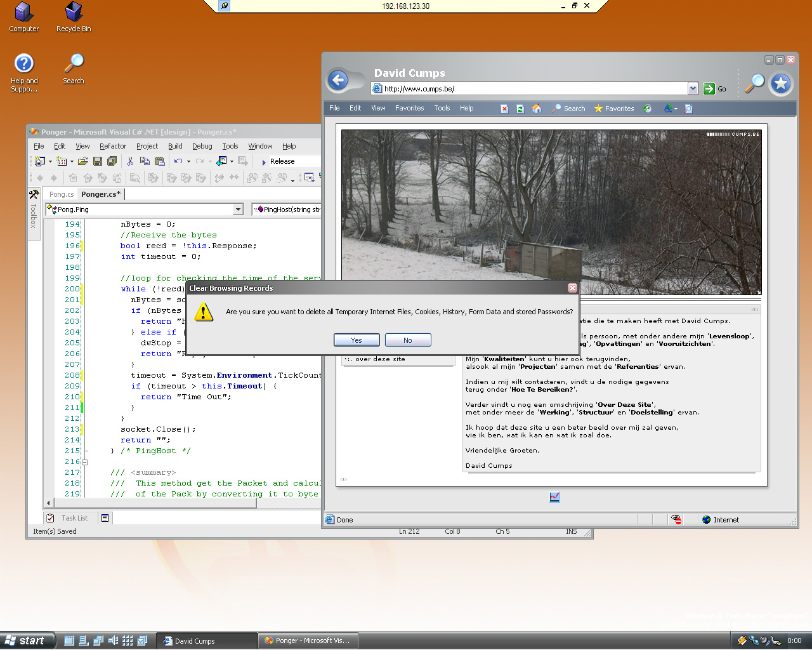
Task: Go to Home via the house icon
Action: (x=537, y=109)
